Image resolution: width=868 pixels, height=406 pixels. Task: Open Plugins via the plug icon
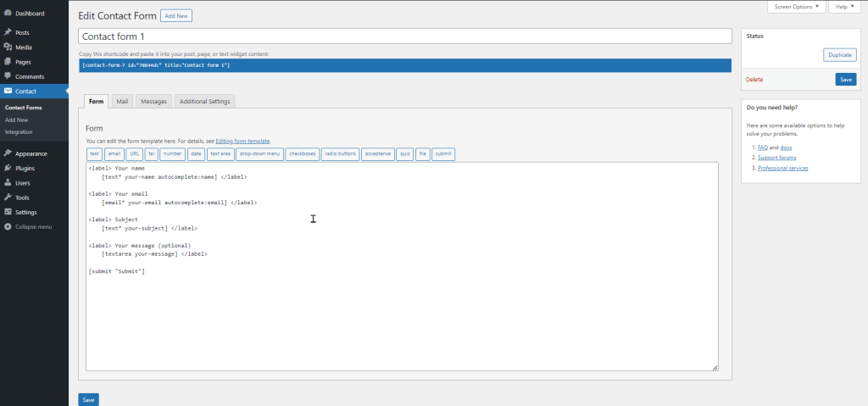[x=8, y=168]
